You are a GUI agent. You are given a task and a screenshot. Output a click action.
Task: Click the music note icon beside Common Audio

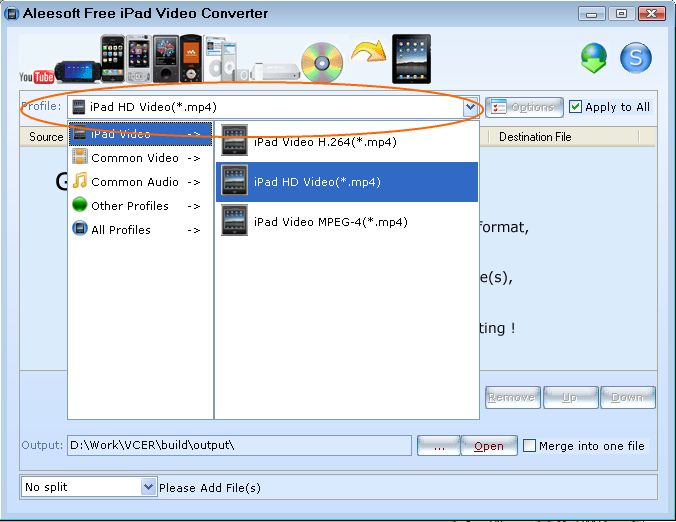point(80,181)
